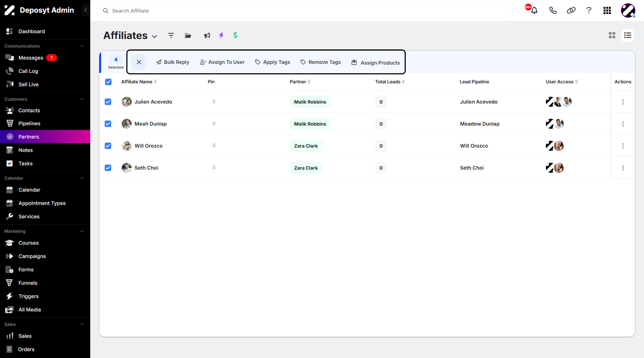
Task: Collapse the Customers section
Action: pos(82,99)
